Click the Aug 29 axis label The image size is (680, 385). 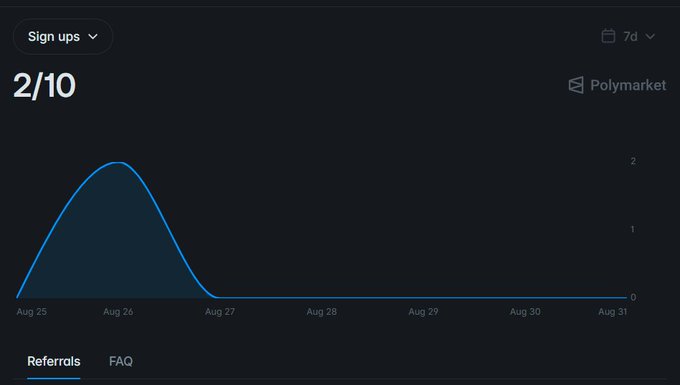(x=423, y=312)
